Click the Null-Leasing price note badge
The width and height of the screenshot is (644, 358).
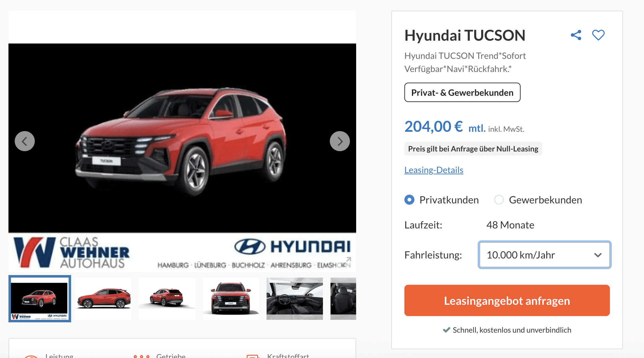(x=473, y=149)
